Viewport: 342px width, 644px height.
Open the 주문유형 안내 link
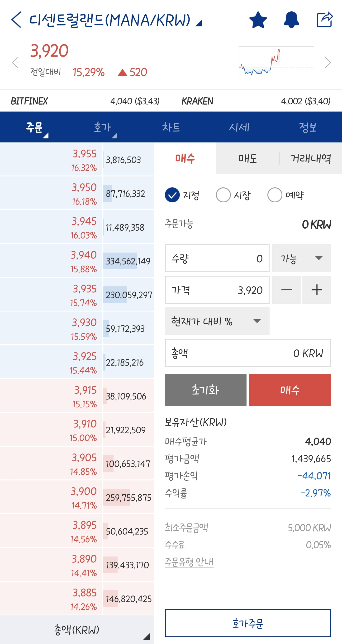(x=189, y=562)
